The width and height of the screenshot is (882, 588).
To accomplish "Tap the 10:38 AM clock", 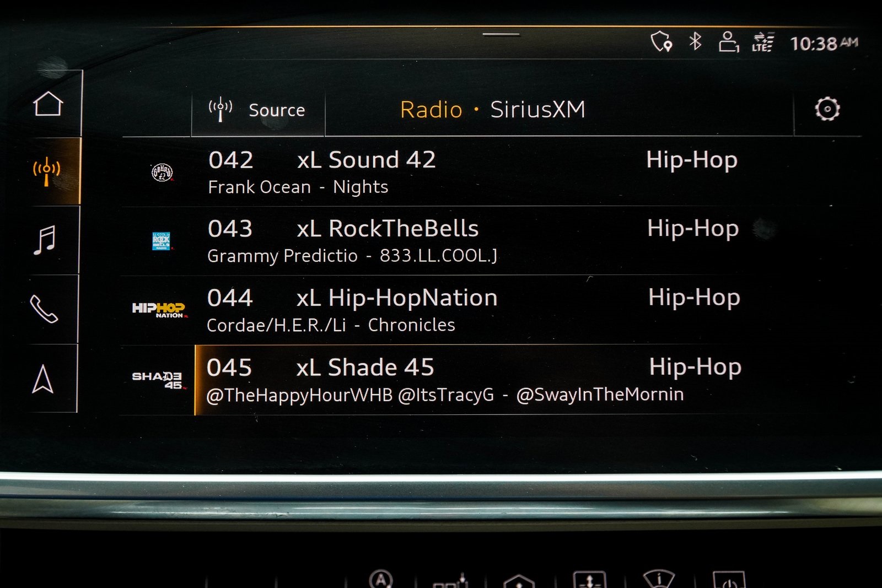I will [x=824, y=43].
